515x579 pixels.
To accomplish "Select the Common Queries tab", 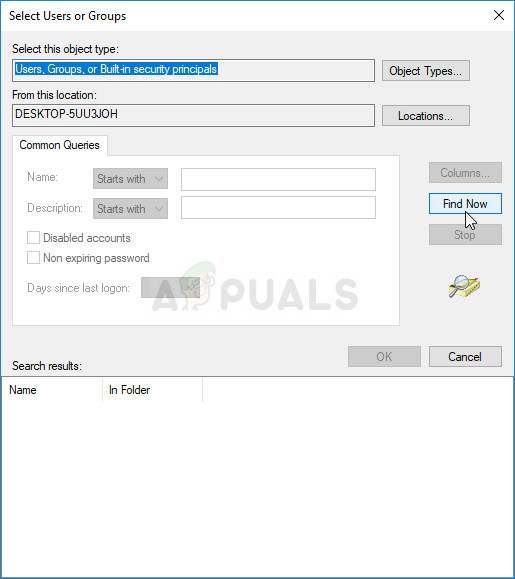I will coord(59,145).
